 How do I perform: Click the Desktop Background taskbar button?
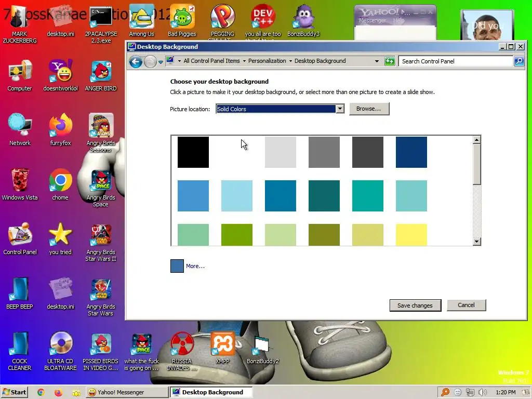211,392
